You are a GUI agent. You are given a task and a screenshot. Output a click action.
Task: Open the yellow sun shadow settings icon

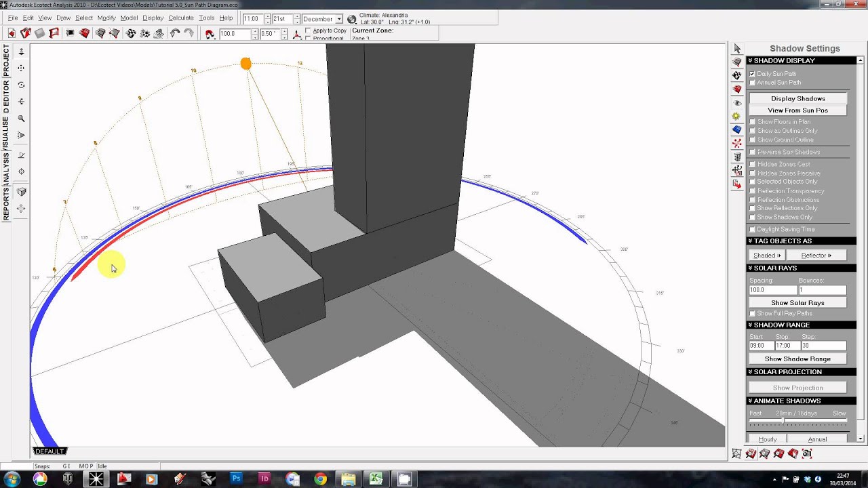pos(737,116)
